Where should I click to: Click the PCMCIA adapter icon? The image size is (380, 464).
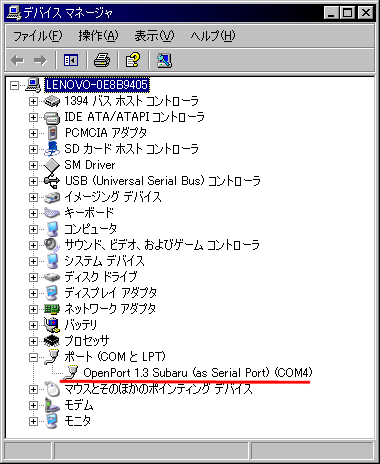pyautogui.click(x=52, y=133)
